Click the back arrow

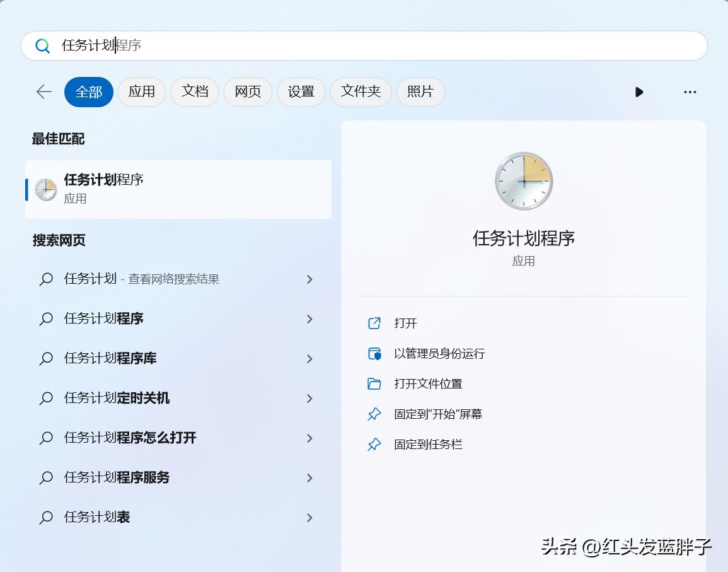(43, 91)
